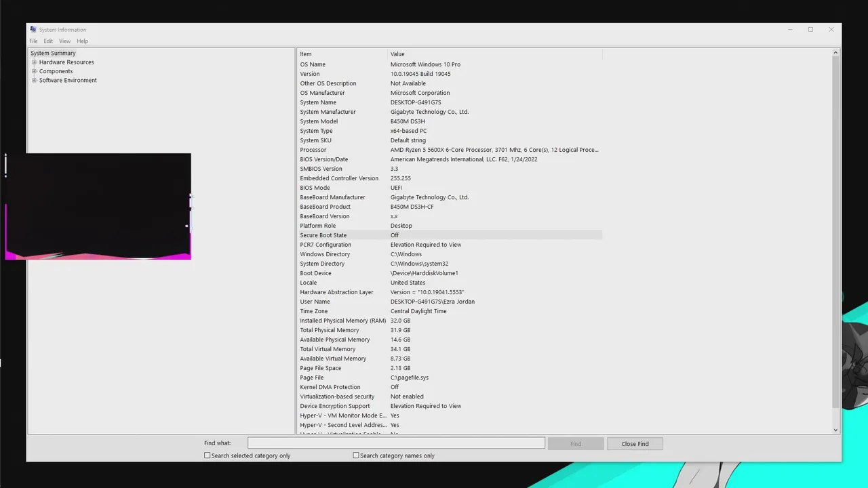Minimize the System Information window
This screenshot has height=488, width=868.
pos(790,30)
